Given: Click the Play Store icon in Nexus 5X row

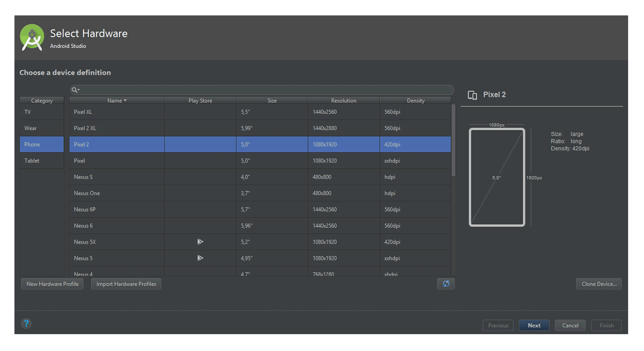Looking at the screenshot, I should 200,242.
